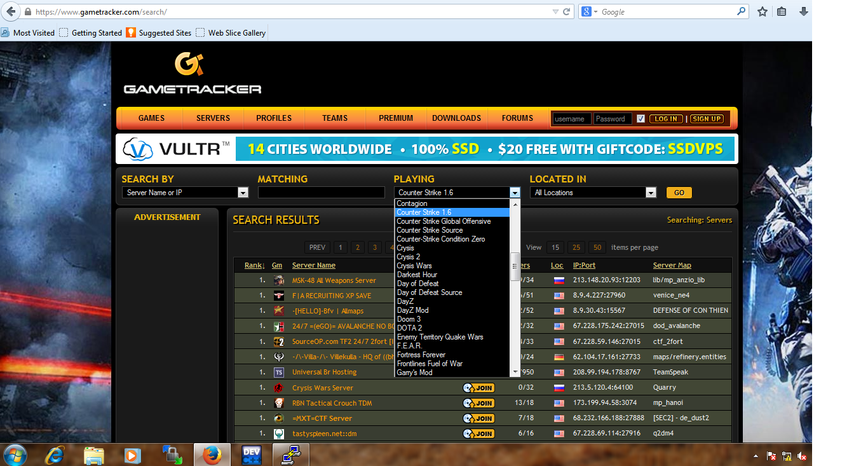Viewport: 868px width, 466px height.
Task: Click the search magnifier icon
Action: (741, 11)
